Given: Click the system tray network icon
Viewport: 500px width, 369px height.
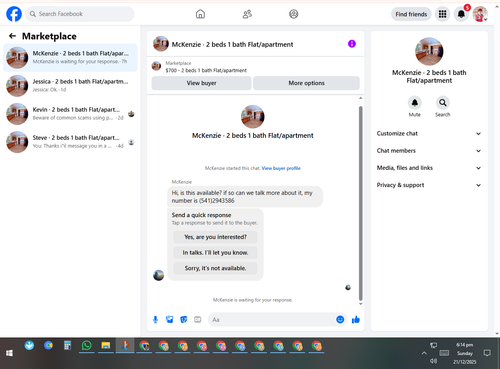Looking at the screenshot, I should 433,345.
